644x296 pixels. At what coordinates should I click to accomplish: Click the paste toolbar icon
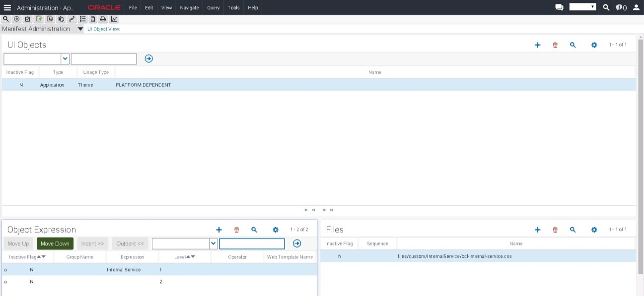click(61, 19)
